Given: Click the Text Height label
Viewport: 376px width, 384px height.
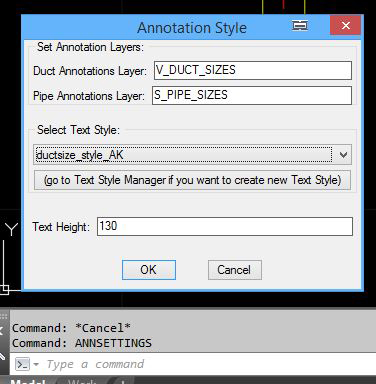Looking at the screenshot, I should (61, 227).
